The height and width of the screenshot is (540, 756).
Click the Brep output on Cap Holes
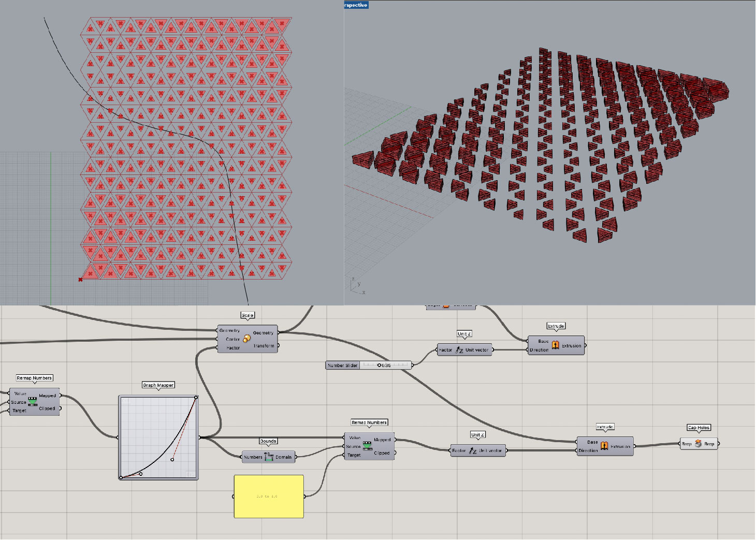tap(709, 444)
